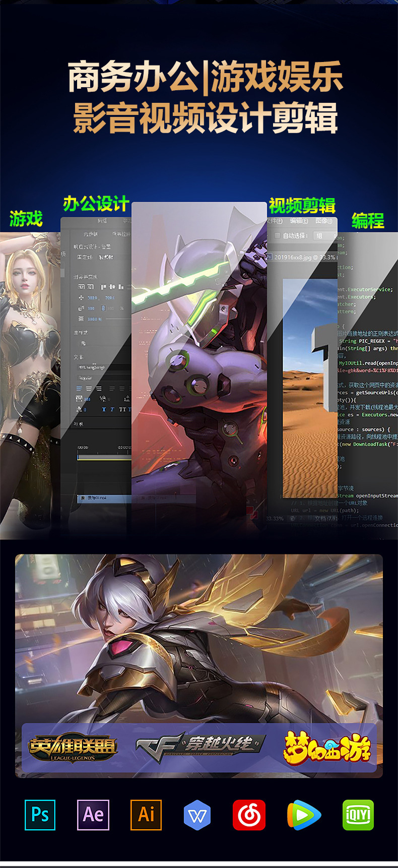Click the 'ent.ExecutorService;' import line
The height and width of the screenshot is (868, 398).
[x=365, y=289]
